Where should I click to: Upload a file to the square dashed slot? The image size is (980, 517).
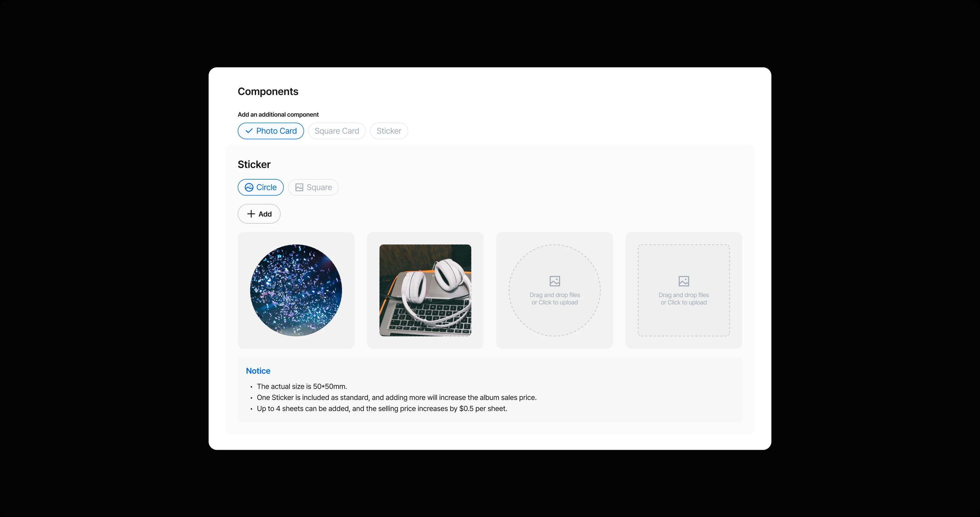click(684, 290)
